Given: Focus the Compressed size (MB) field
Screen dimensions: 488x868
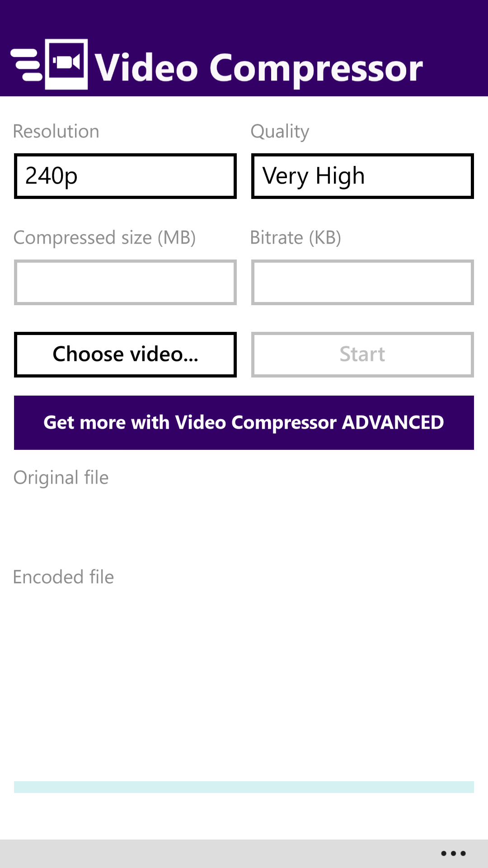Looking at the screenshot, I should point(125,282).
